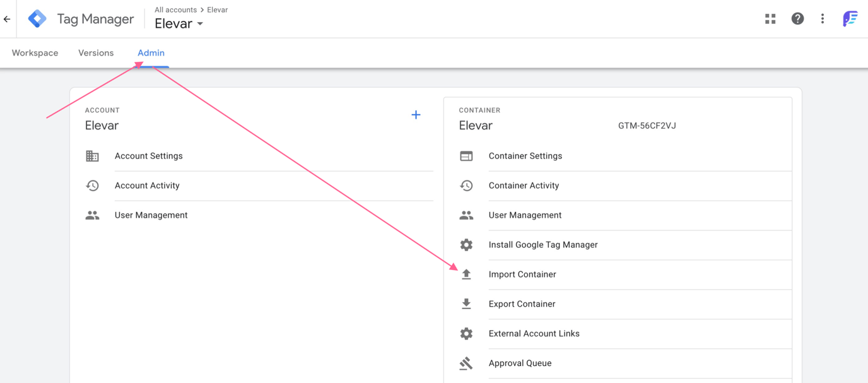
Task: Click the Elevar name under ACCOUNT heading
Action: point(102,126)
